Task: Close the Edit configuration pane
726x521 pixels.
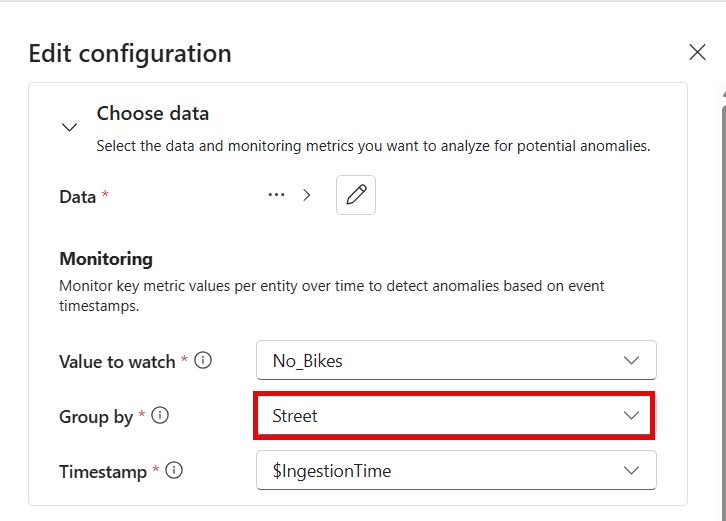Action: coord(697,52)
